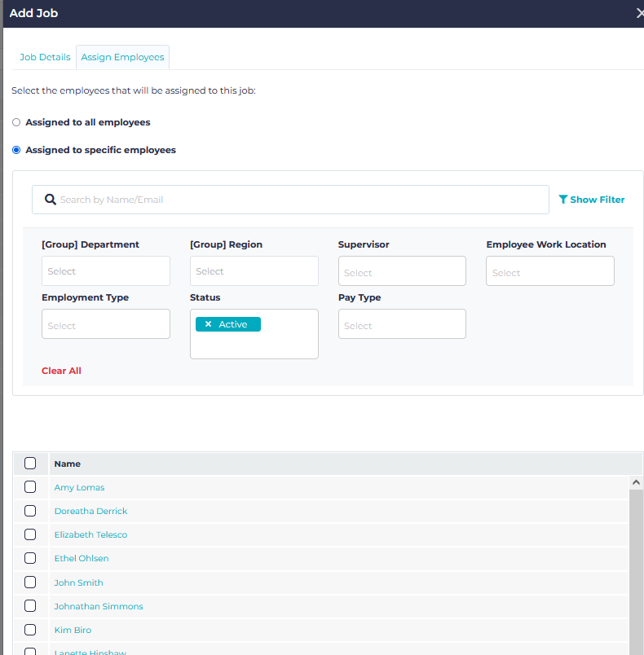
Task: Click the Show Filter funnel icon
Action: [562, 200]
